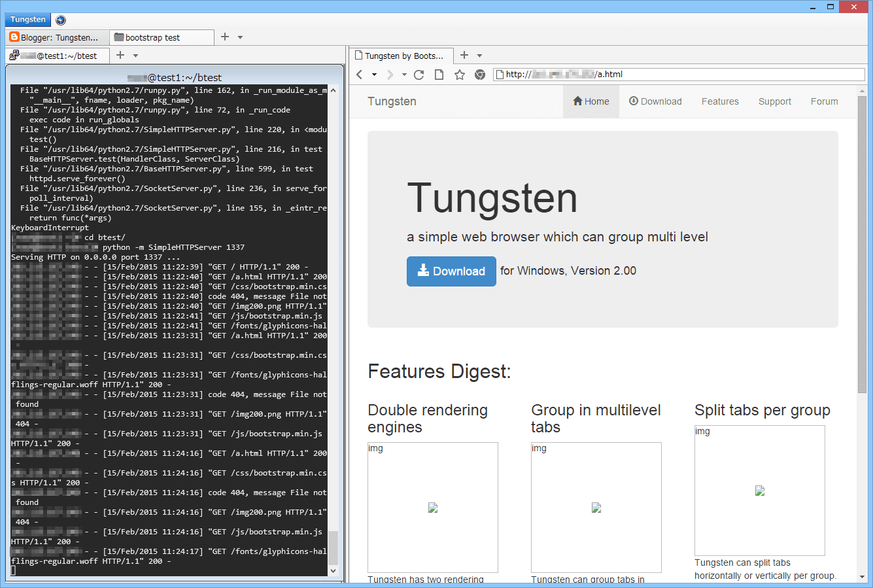Add a new top-level tab with plus

[x=225, y=37]
